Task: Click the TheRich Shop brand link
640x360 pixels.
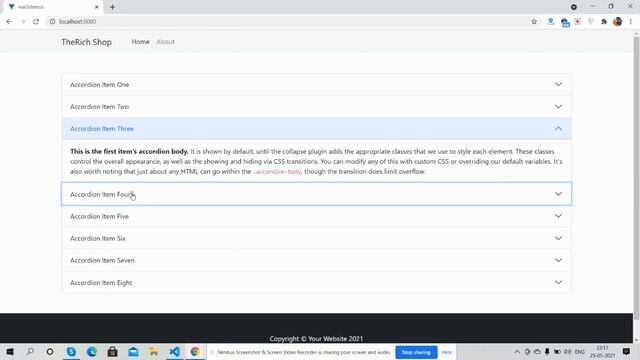Action: click(x=87, y=42)
